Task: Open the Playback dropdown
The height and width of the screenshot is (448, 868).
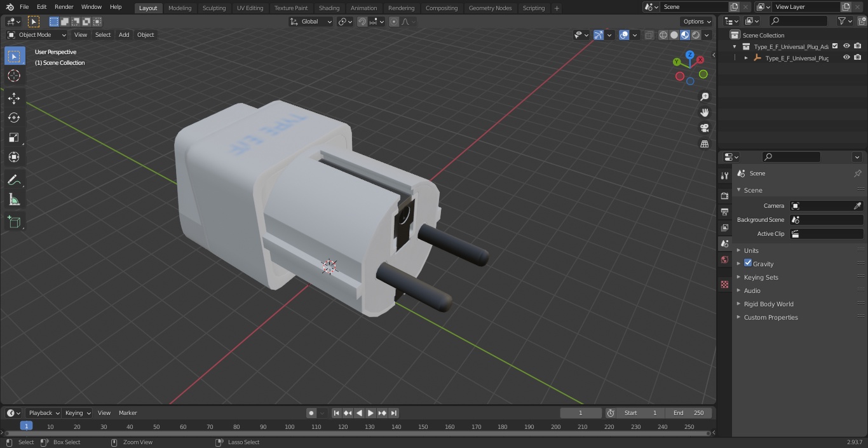Action: coord(44,413)
